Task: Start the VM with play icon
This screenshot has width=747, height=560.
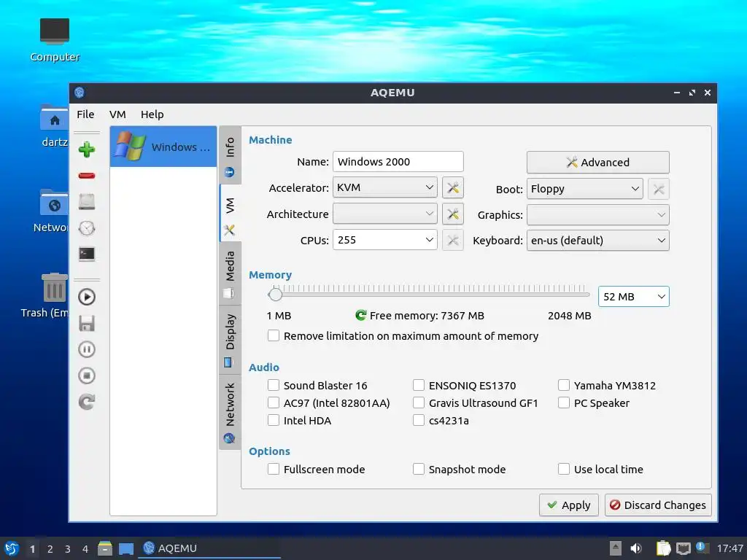Action: [87, 297]
